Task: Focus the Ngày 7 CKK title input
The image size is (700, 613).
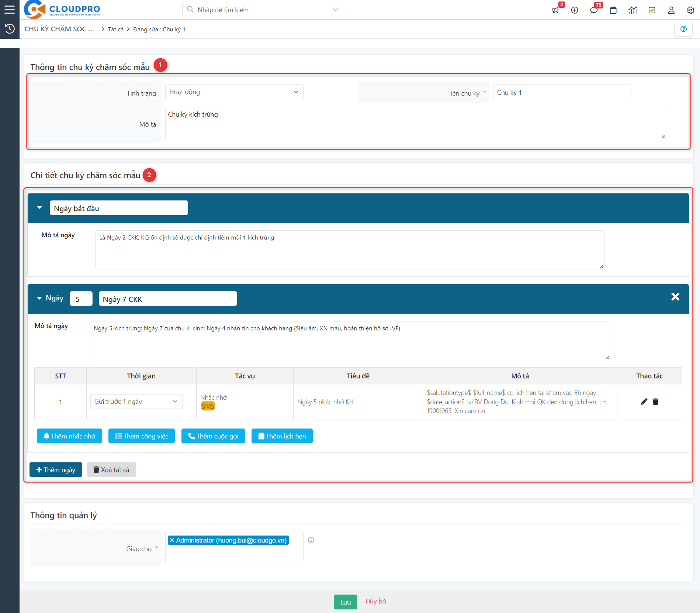Action: (168, 299)
